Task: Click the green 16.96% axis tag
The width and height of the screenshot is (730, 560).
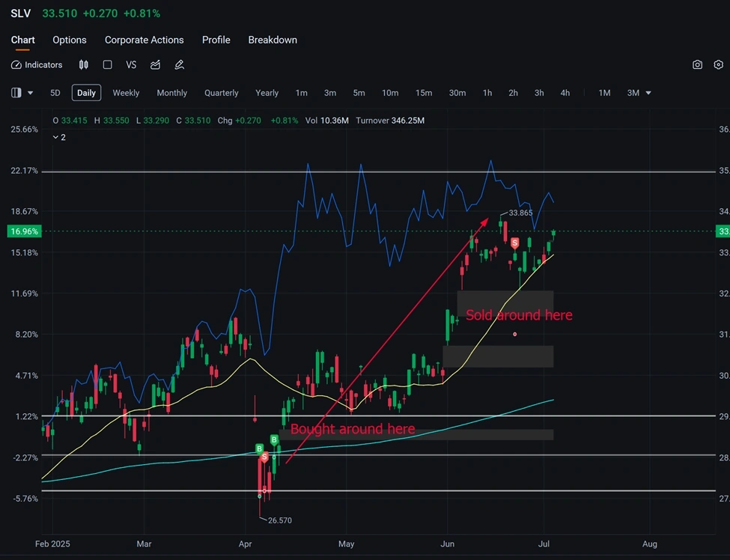Action: 24,231
